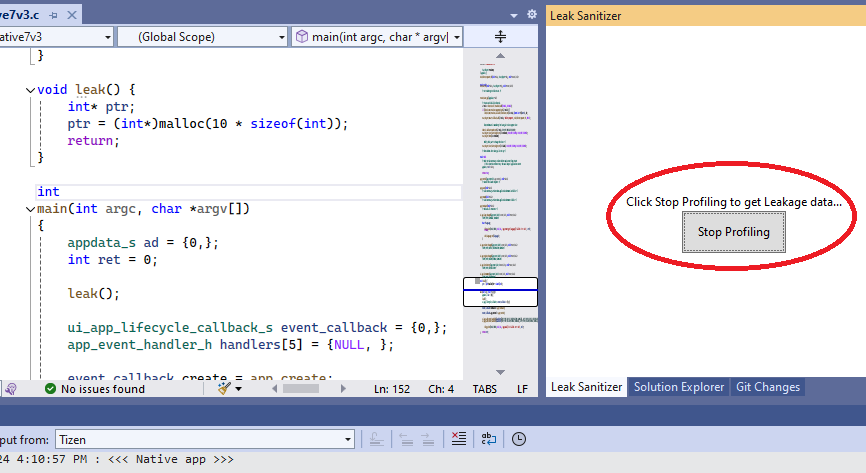This screenshot has width=866, height=473.
Task: Switch to the Git Changes tab
Action: pos(767,387)
